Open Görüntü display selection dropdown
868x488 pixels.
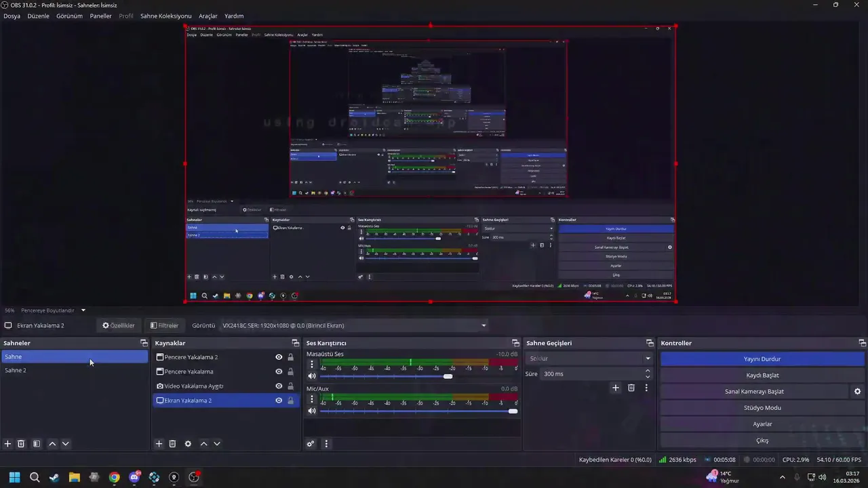point(354,325)
